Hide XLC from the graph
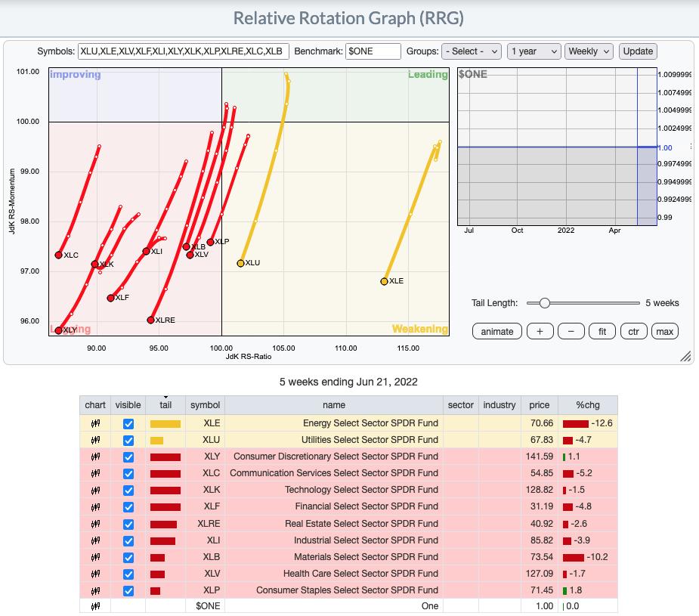 128,474
